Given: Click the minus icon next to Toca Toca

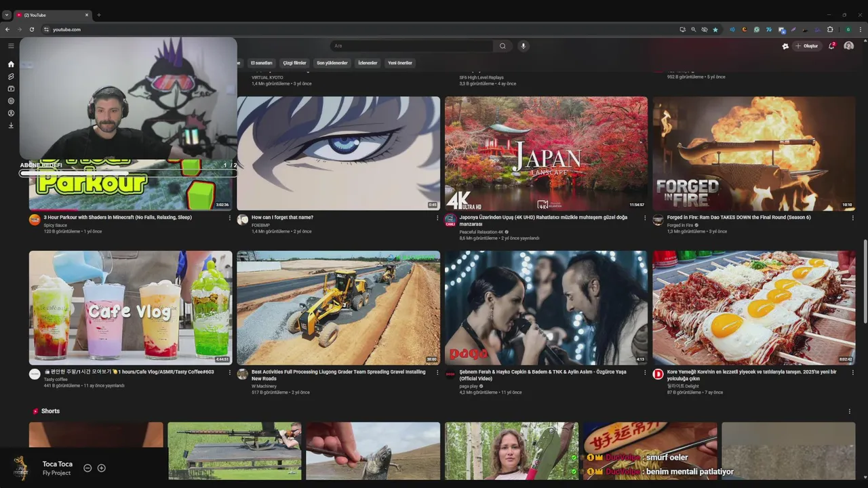Looking at the screenshot, I should tap(87, 468).
